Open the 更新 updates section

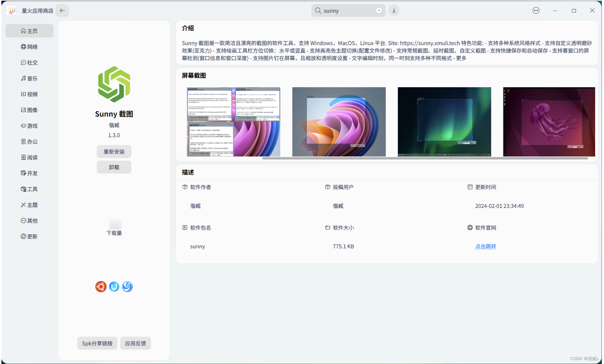coord(29,237)
